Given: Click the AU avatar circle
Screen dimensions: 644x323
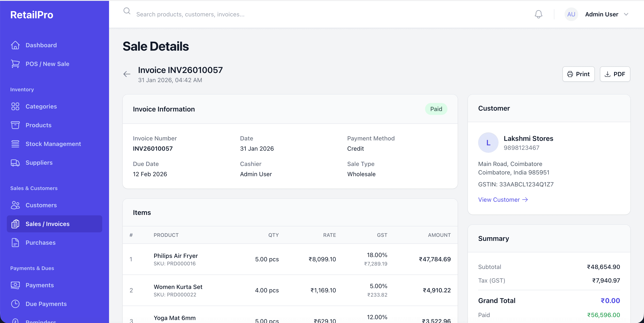Looking at the screenshot, I should tap(571, 14).
